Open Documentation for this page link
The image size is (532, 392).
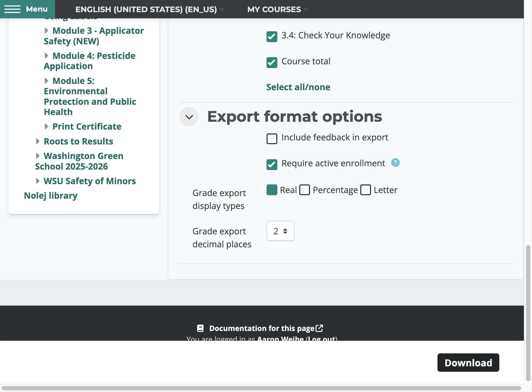[262, 328]
